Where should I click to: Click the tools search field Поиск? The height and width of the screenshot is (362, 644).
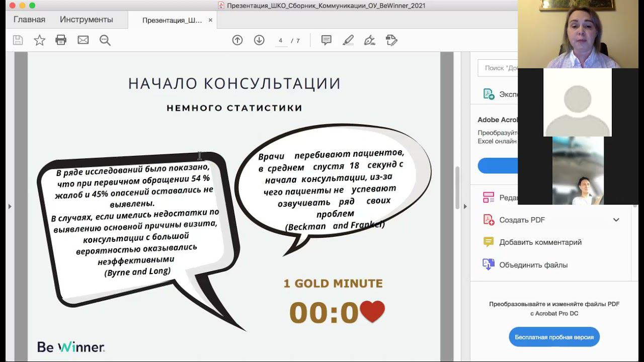tap(498, 68)
